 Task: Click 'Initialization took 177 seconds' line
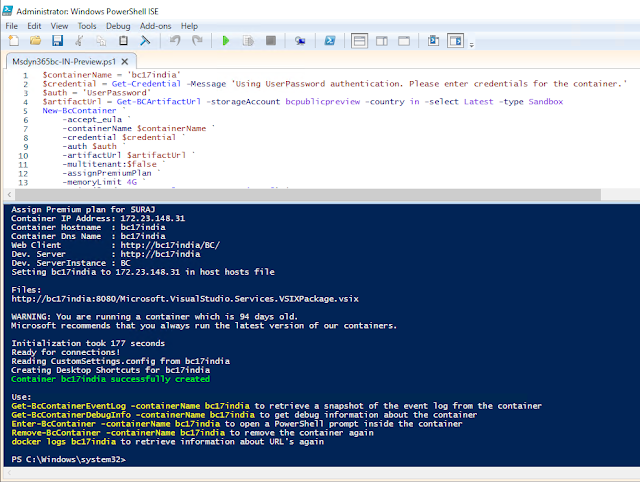(88, 343)
